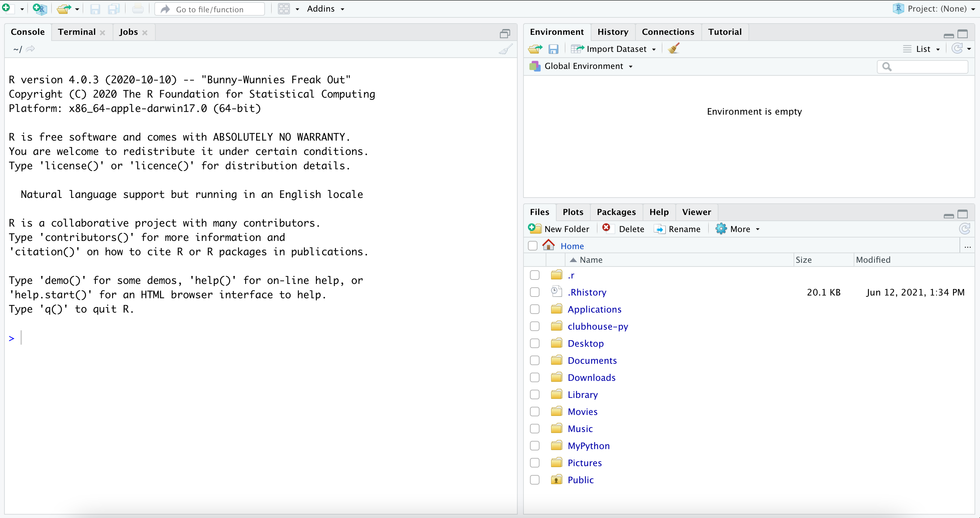Open the Addins menu

325,9
